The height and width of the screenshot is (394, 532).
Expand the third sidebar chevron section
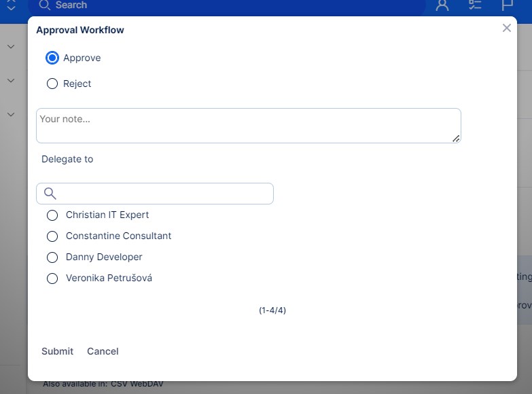tap(11, 114)
